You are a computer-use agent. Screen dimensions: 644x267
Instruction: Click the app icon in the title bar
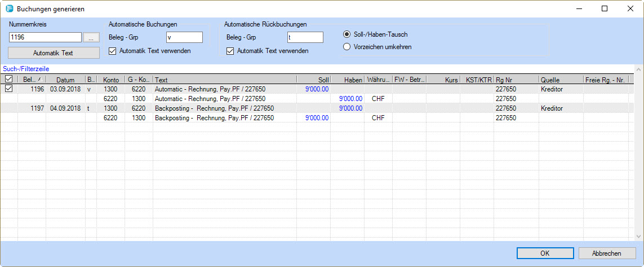(x=9, y=9)
